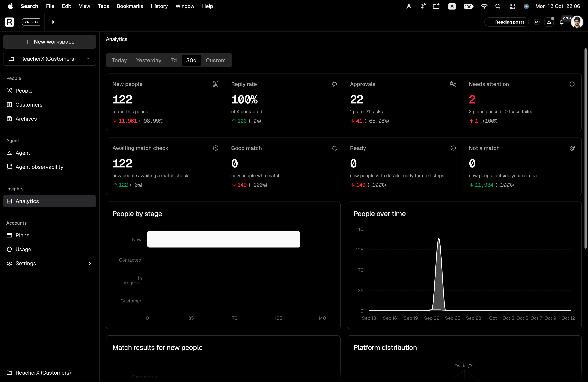Open Agent observability in sidebar

[x=49, y=167]
